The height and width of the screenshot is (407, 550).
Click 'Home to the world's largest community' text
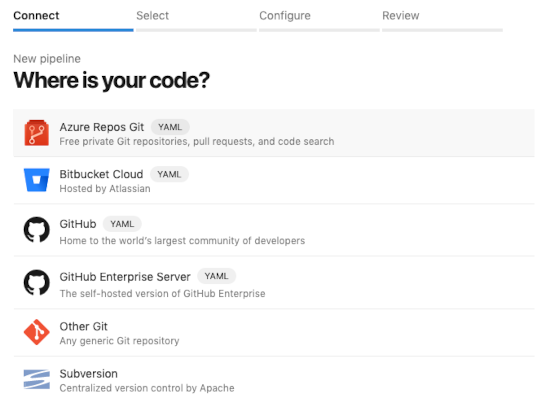click(x=182, y=241)
